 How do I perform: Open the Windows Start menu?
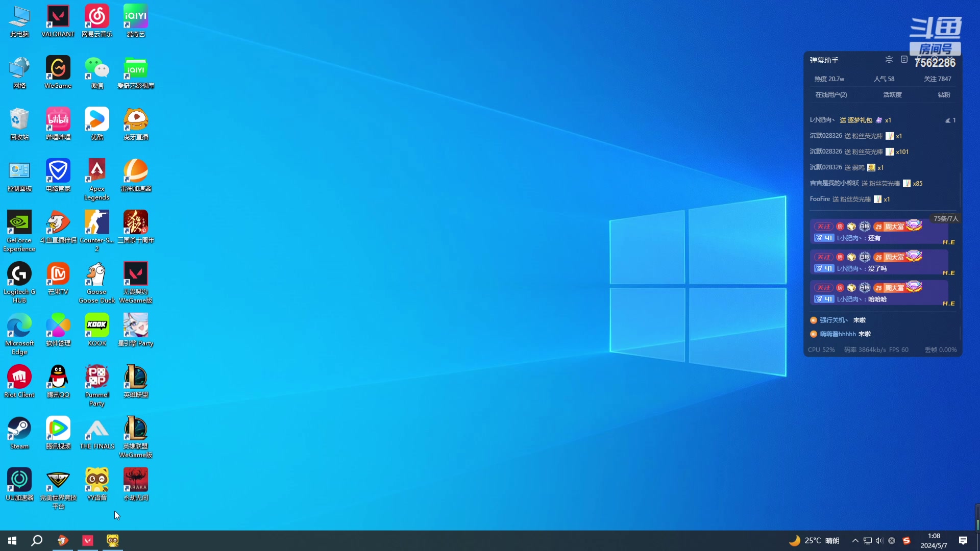[x=12, y=541]
